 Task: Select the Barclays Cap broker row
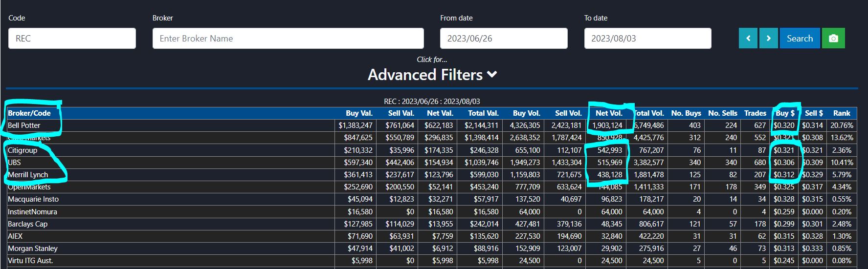coord(432,224)
